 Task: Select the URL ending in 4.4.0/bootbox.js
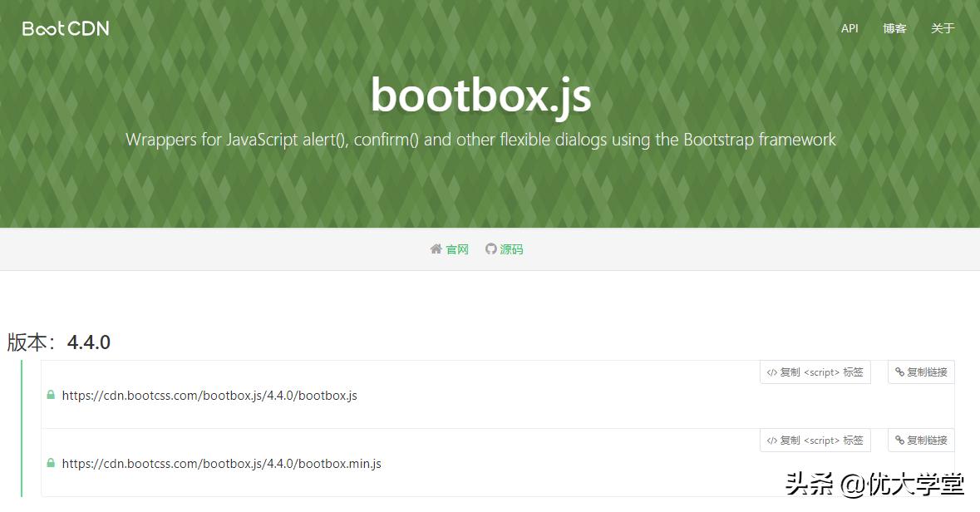[x=209, y=395]
